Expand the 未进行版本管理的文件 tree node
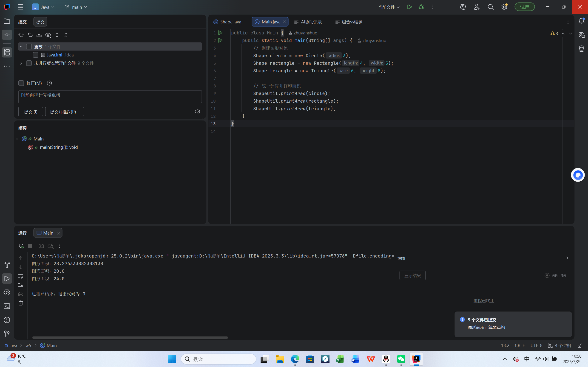 tap(21, 63)
